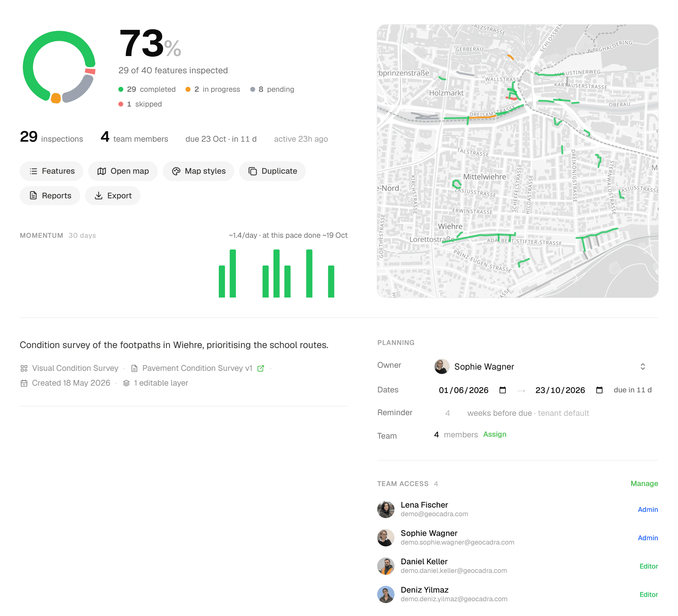This screenshot has height=616, width=678.
Task: Click the document icon before Pavement Condition Survey v1
Action: pos(134,368)
